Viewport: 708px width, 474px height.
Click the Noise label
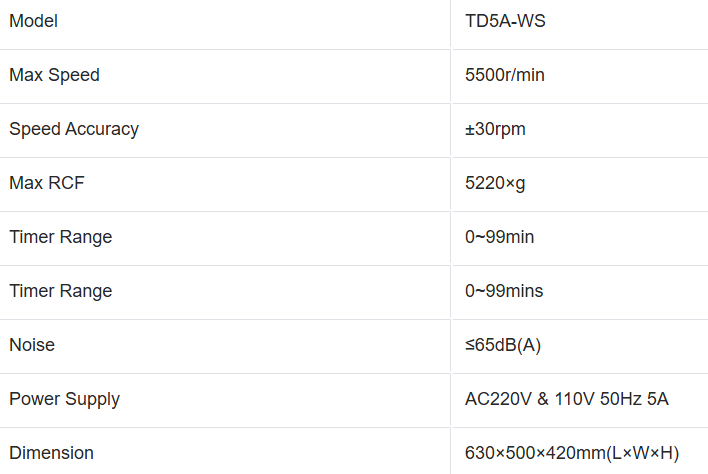[32, 345]
